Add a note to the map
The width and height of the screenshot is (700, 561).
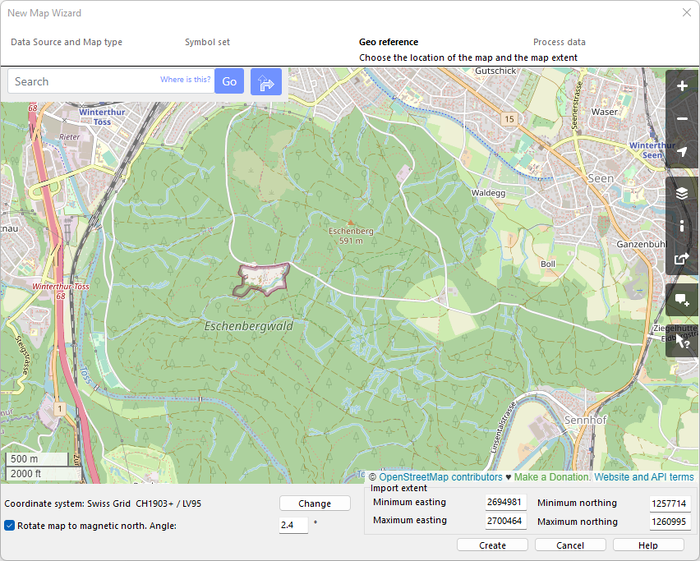(x=682, y=300)
